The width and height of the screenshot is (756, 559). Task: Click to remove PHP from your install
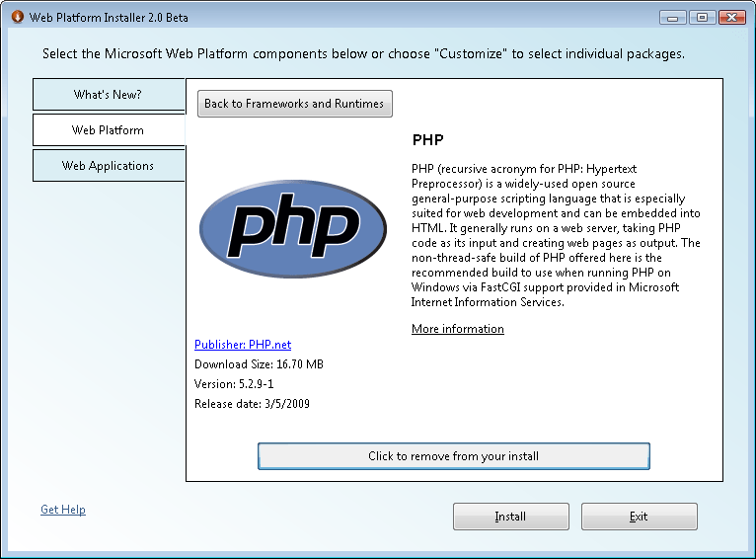[454, 456]
